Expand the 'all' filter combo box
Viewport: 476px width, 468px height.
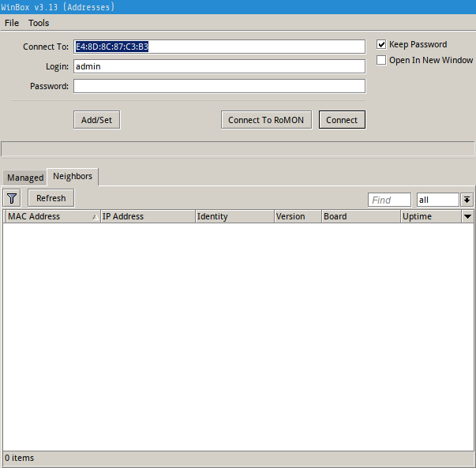point(467,200)
